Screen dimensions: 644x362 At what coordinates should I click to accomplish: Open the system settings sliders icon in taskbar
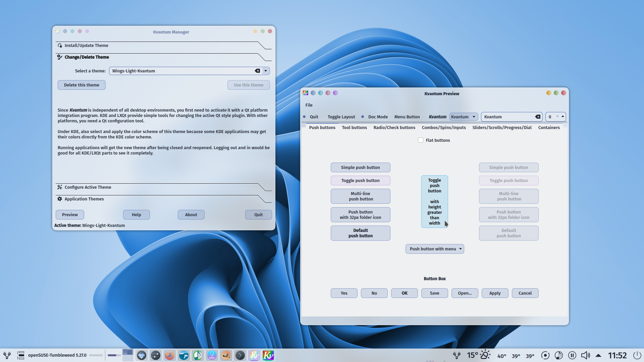tap(156, 355)
